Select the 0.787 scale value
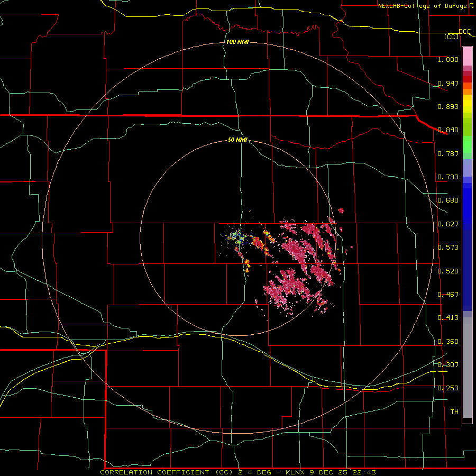The width and height of the screenshot is (476, 476). click(x=448, y=153)
